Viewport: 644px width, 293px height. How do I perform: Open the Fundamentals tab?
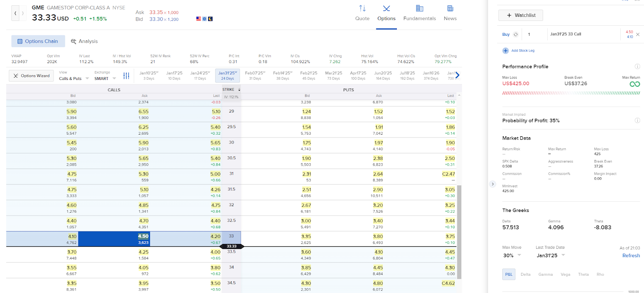point(419,13)
